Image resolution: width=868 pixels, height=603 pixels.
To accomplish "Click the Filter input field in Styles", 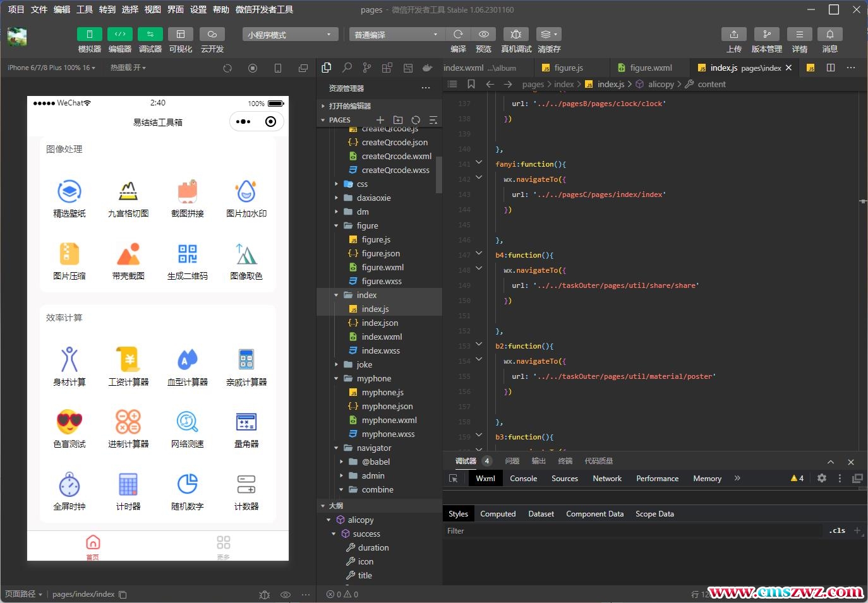I will point(632,531).
